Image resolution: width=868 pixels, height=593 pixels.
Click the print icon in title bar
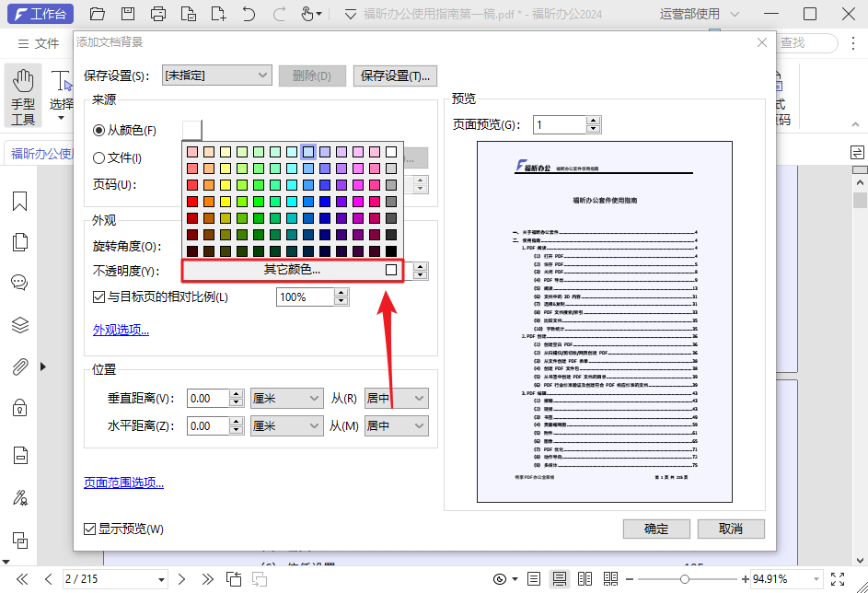(158, 14)
